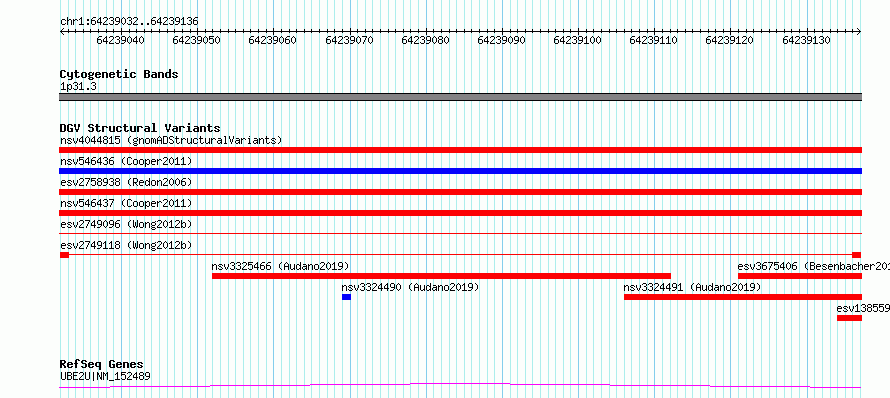Select the nsv3324491 Audano2019 red bar

(x=742, y=297)
